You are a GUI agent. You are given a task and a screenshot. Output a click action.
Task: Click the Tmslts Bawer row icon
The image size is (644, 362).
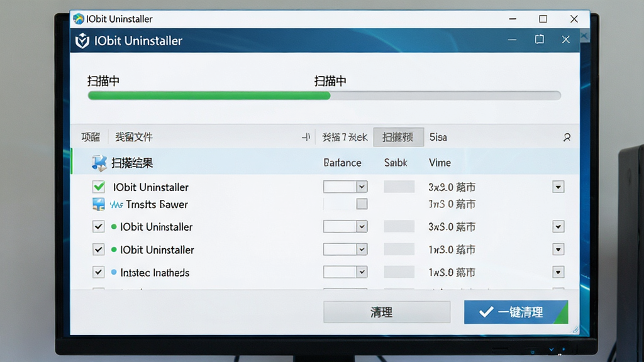click(x=99, y=204)
